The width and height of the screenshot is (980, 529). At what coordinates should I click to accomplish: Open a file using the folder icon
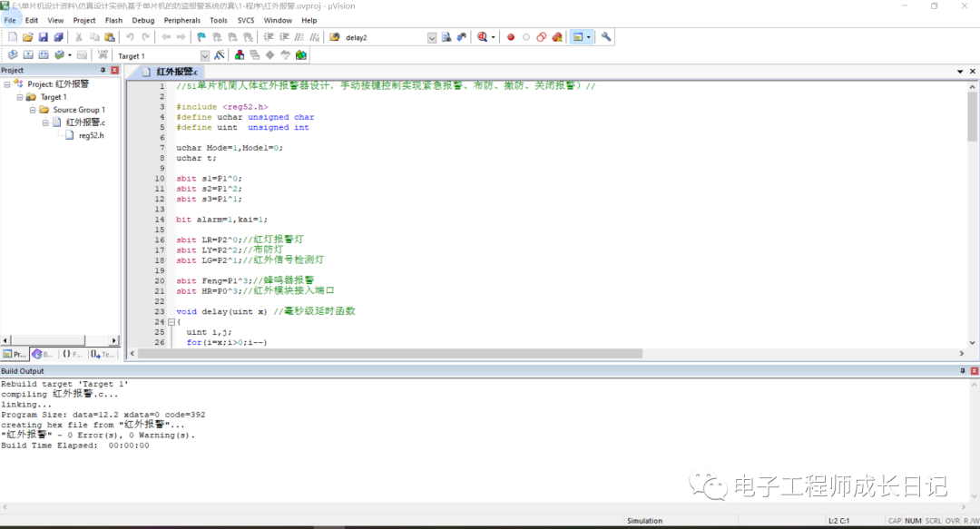[28, 37]
